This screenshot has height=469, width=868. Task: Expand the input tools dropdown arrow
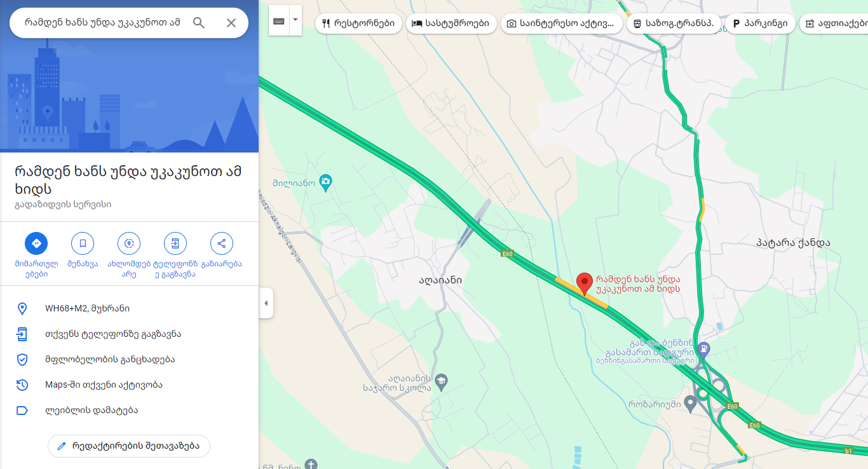point(295,21)
